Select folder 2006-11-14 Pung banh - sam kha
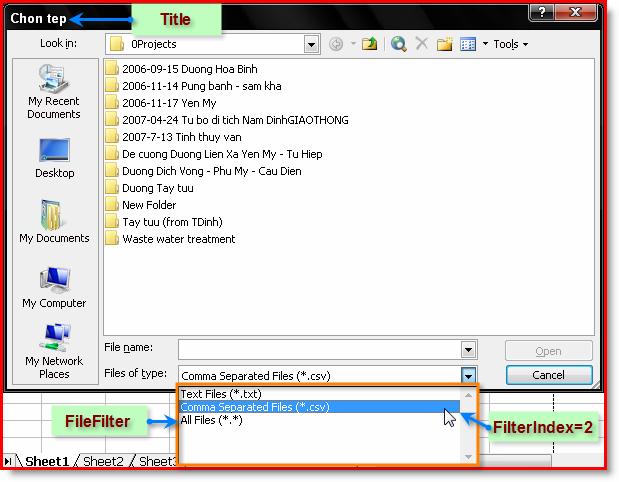 pyautogui.click(x=193, y=86)
